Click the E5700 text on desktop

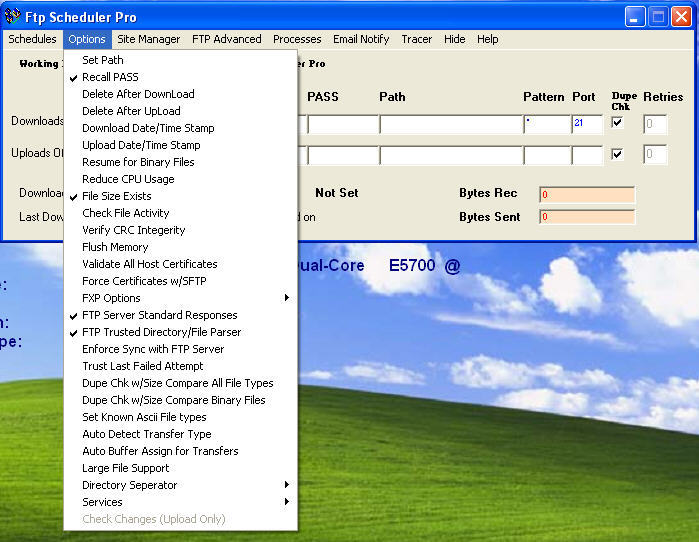(412, 266)
